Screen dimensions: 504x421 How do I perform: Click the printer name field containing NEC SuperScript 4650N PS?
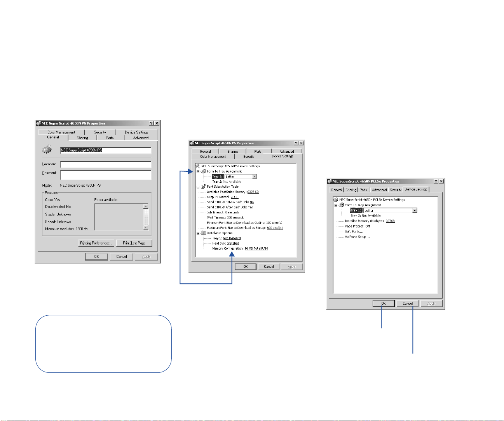pyautogui.click(x=106, y=150)
